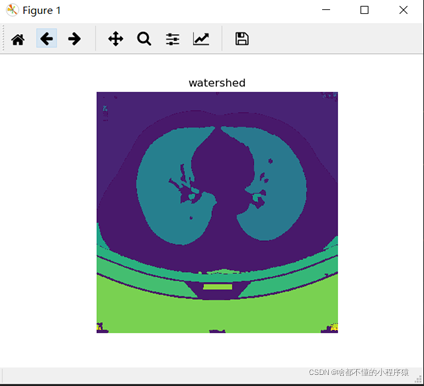Save the figure with floppy disk icon

[x=242, y=39]
